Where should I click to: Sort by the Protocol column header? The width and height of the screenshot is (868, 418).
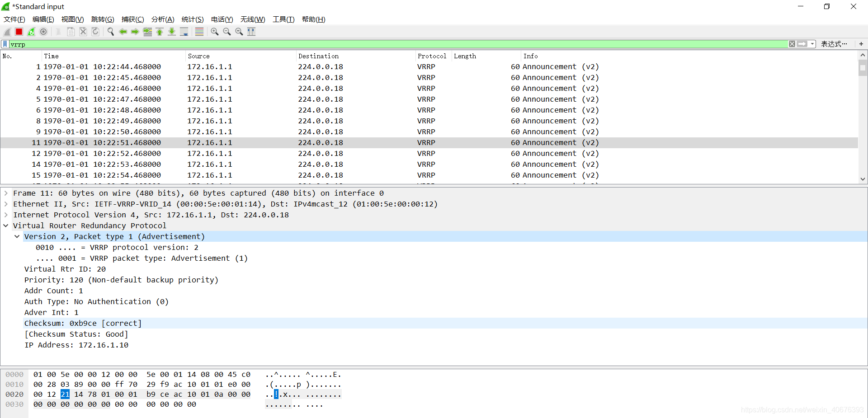434,56
